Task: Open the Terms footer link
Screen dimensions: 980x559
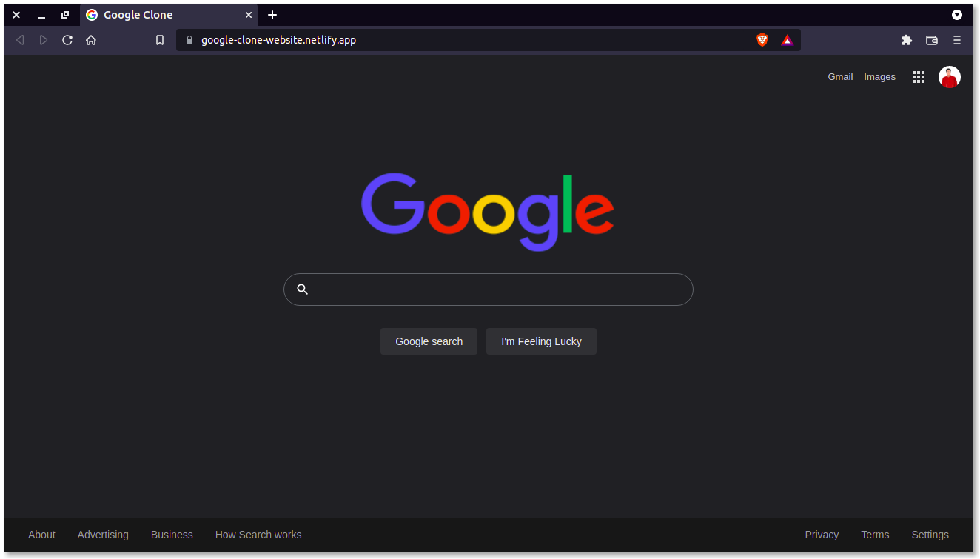Action: tap(875, 535)
